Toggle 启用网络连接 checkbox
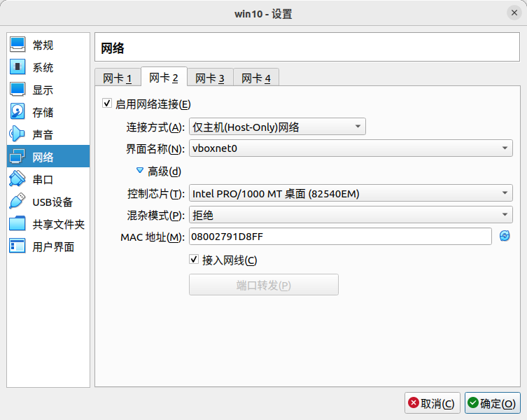 tap(107, 104)
